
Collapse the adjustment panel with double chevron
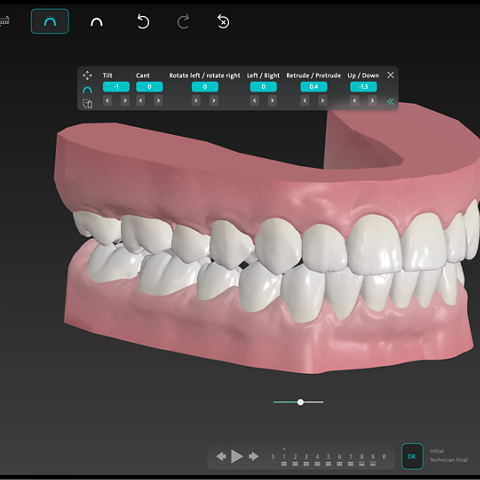pos(390,101)
